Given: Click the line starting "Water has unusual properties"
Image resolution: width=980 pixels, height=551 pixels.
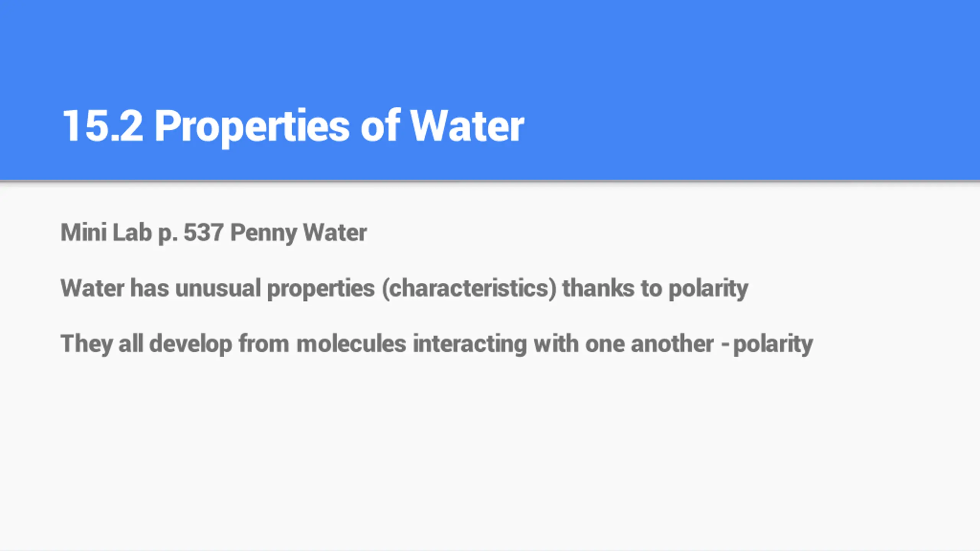Looking at the screenshot, I should (x=404, y=288).
